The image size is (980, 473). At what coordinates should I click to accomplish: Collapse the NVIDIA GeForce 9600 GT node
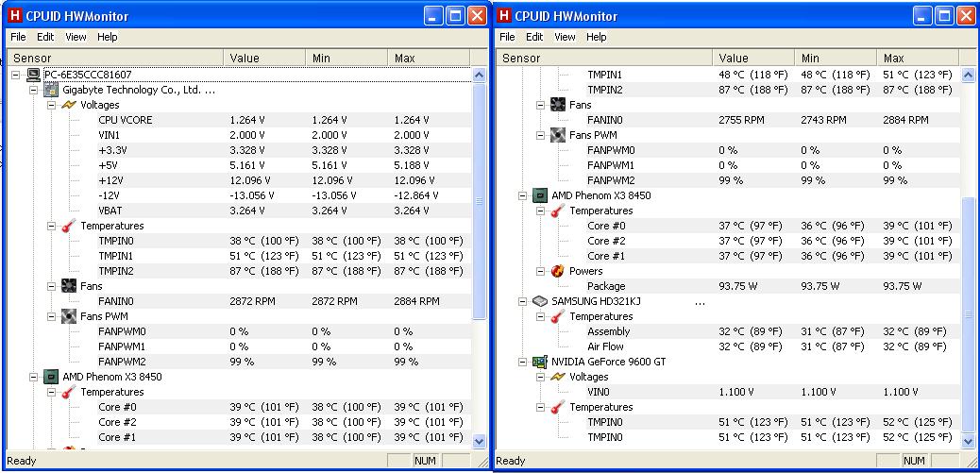click(x=522, y=362)
